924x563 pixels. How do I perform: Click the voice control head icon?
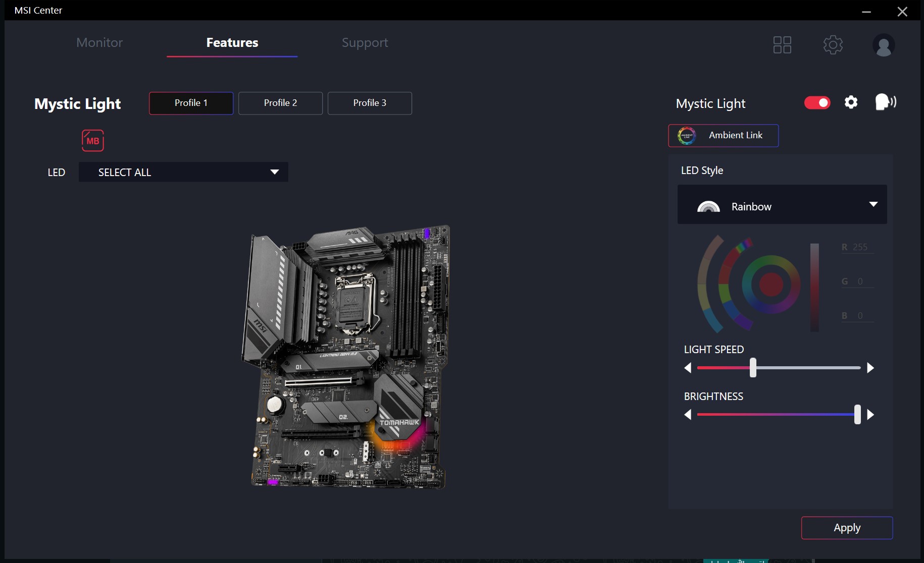[x=885, y=102]
